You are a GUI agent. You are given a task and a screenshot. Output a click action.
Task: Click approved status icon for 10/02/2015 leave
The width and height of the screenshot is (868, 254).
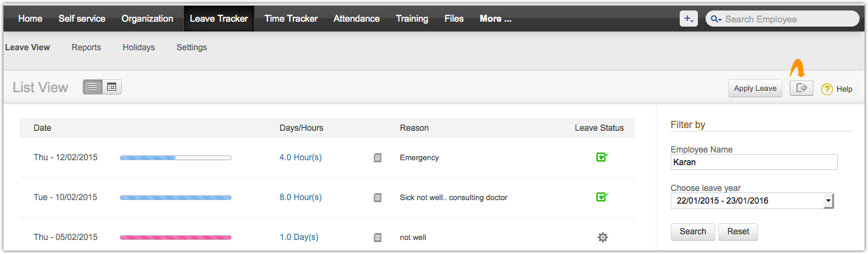tap(602, 197)
